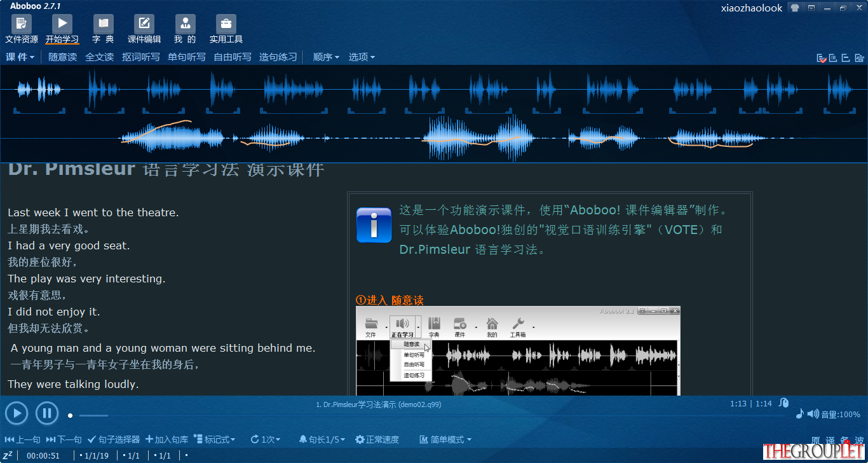
Task: Open the 1次 repeat count dropdown
Action: [266, 439]
